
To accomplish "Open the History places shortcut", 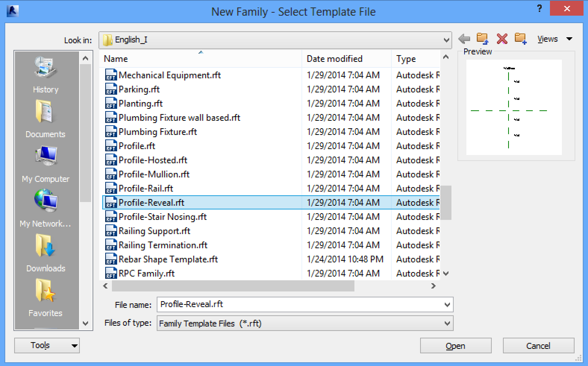I will point(46,75).
